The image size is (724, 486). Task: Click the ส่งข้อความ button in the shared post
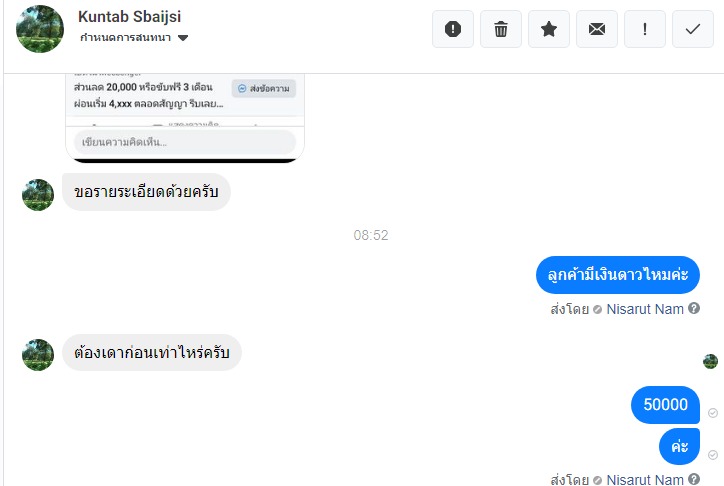click(x=265, y=89)
